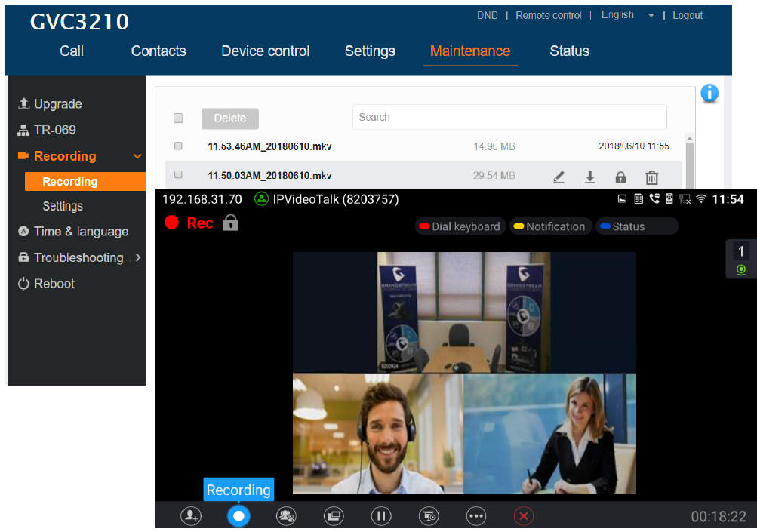
Task: Lock the 11.50.03AM_20180610.mkv file
Action: (x=620, y=177)
